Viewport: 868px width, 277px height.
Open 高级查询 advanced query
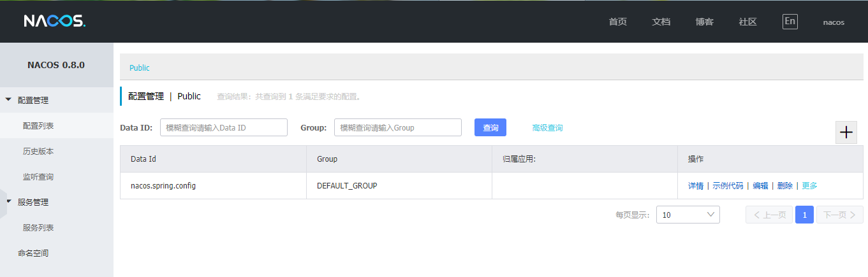[x=548, y=127]
